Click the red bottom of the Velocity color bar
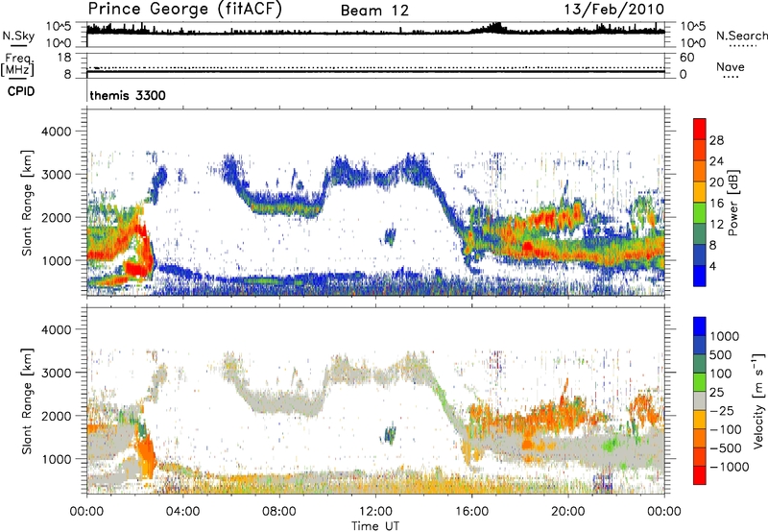 (700, 475)
